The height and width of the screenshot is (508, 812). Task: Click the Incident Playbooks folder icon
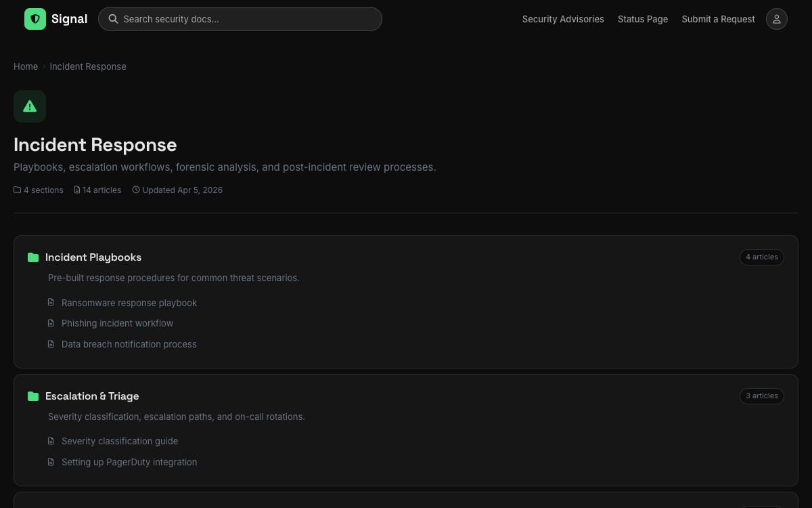coord(33,257)
